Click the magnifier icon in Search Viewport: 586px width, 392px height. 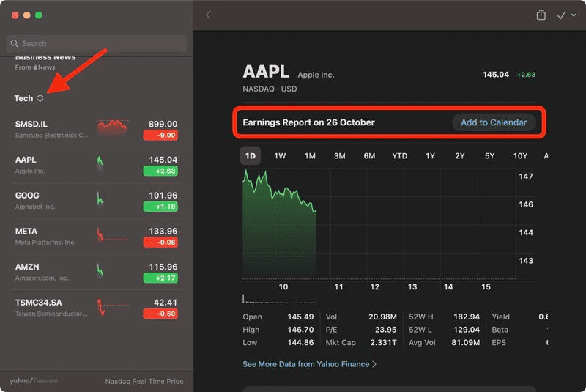tap(15, 44)
